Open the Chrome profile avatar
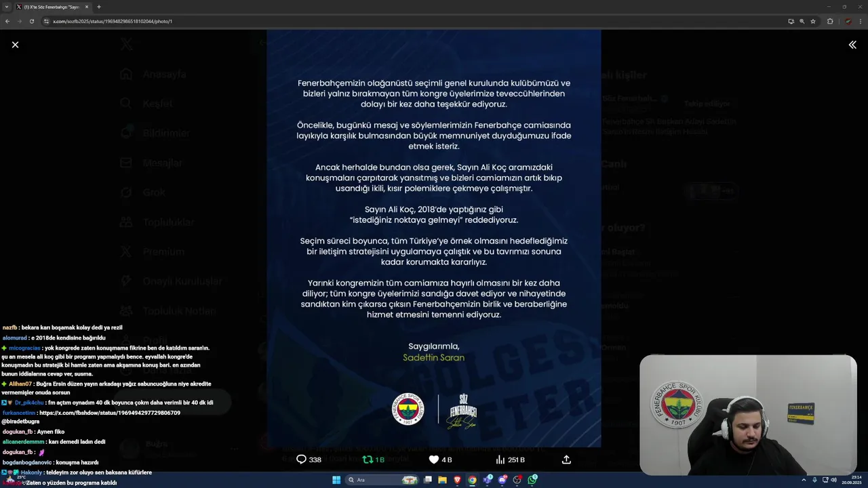 pos(848,21)
